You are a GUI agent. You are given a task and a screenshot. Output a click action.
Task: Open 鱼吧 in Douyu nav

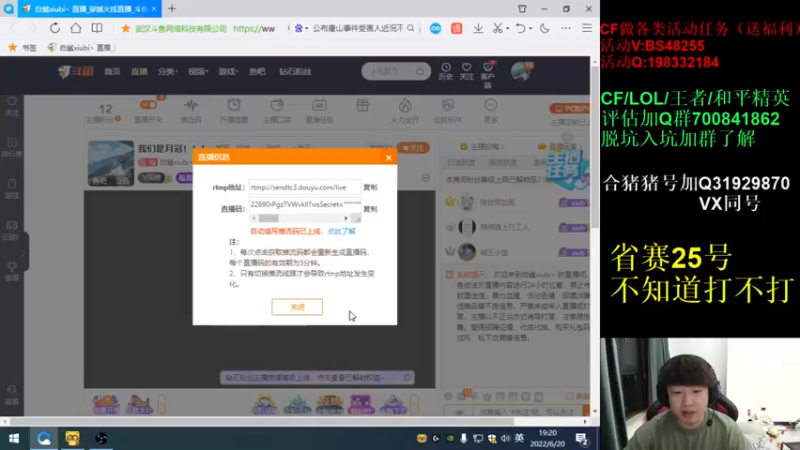(x=257, y=71)
